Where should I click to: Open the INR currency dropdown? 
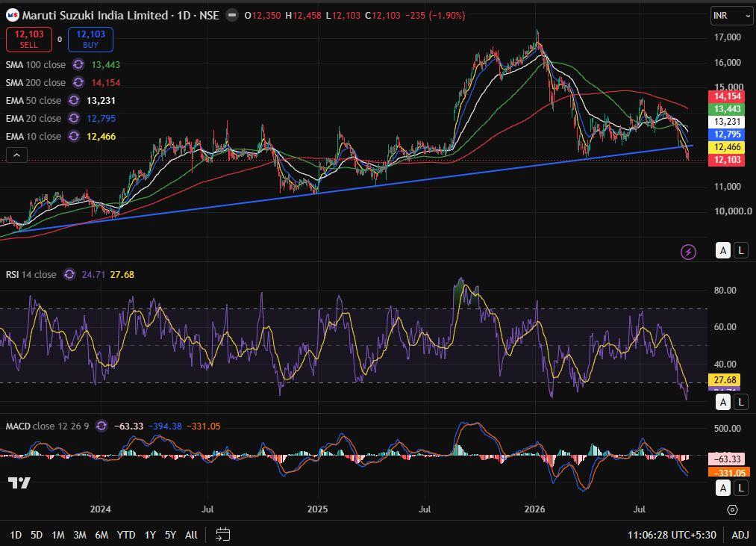[731, 16]
